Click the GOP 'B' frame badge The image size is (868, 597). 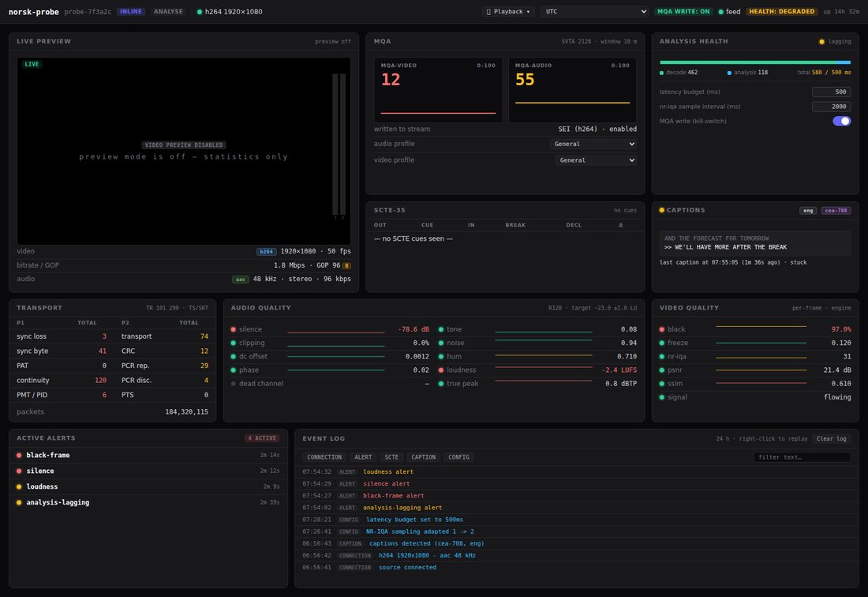pyautogui.click(x=347, y=266)
